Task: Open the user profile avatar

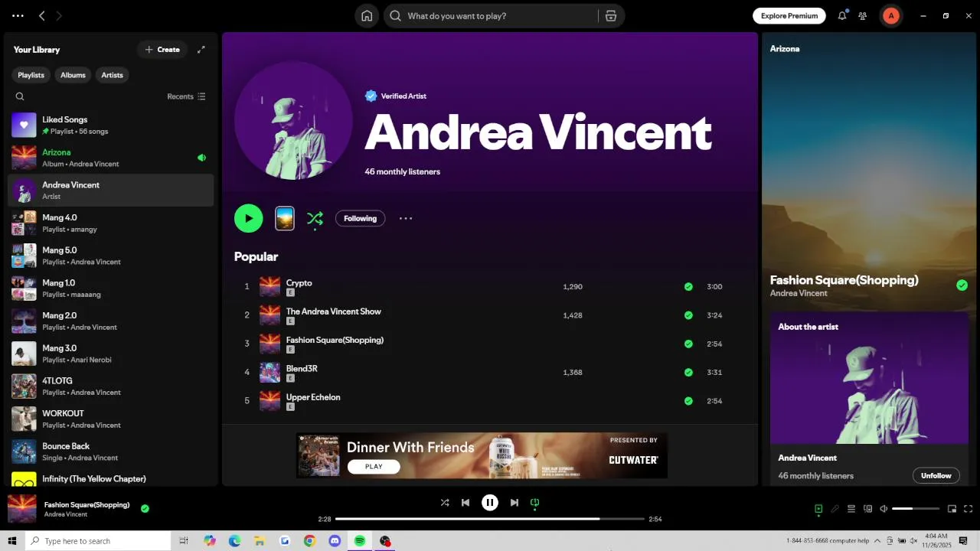Action: click(x=891, y=16)
